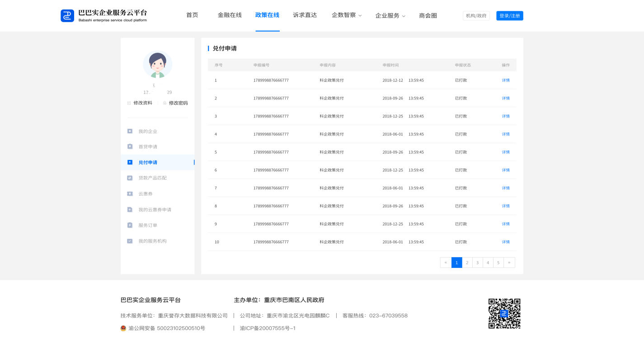Open the 诉求直达 navigation item
The height and width of the screenshot is (347, 644).
(305, 15)
